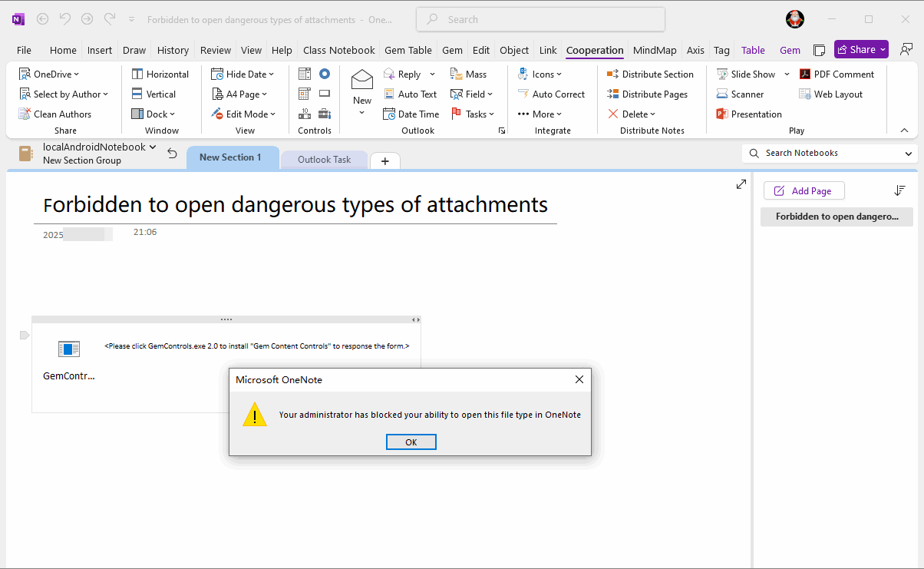Open the Tasks flag dropdown
The width and height of the screenshot is (924, 569).
coord(473,114)
